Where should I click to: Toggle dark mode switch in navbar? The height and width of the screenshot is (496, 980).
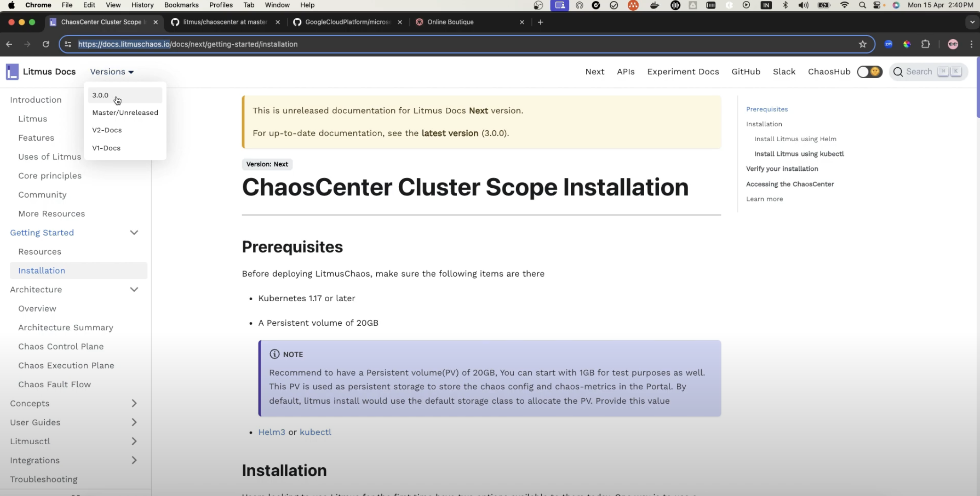tap(869, 72)
